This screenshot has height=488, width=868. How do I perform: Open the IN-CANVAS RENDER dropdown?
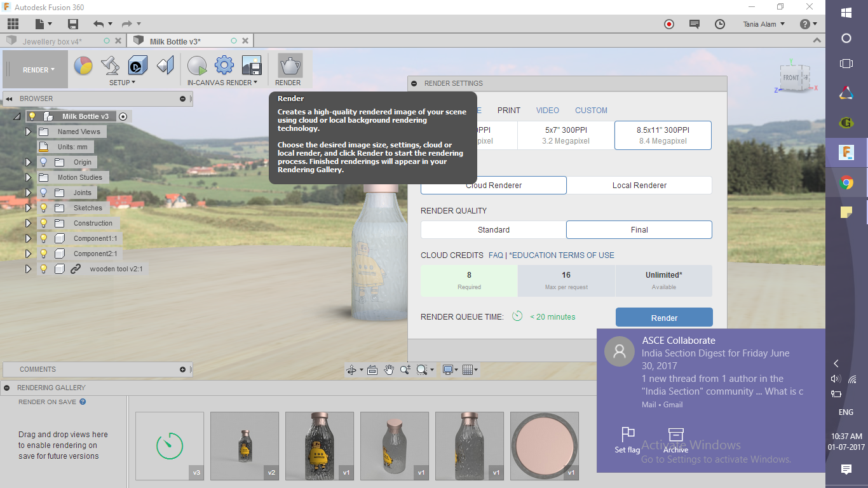[x=222, y=83]
